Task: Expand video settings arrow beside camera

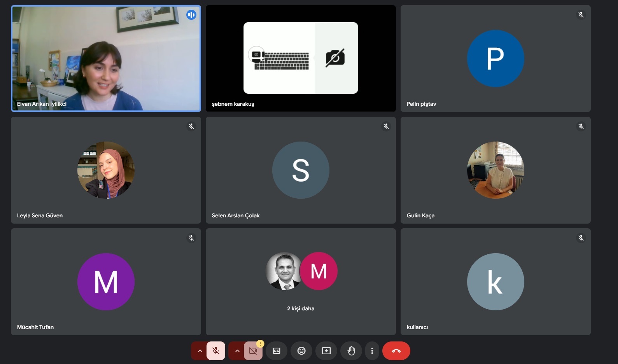Action: [x=237, y=351]
